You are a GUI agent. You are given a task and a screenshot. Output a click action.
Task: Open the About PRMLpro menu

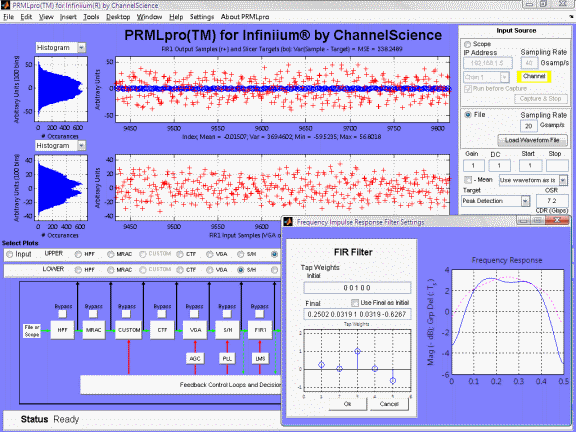coord(245,17)
